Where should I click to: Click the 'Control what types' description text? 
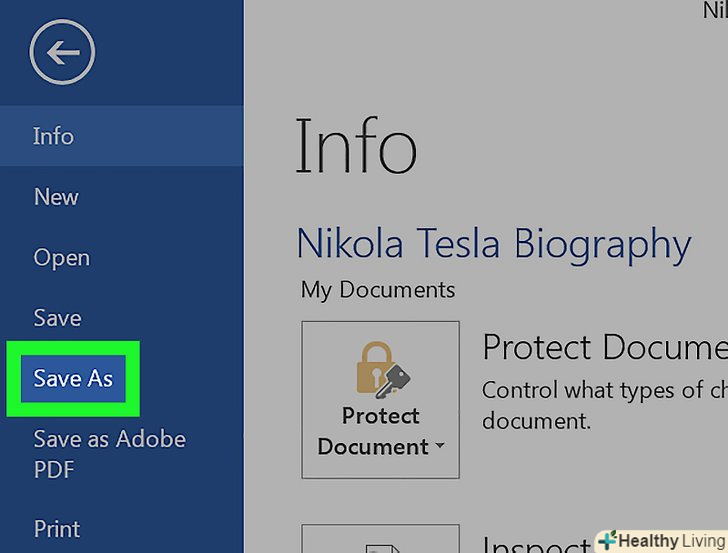click(x=604, y=389)
